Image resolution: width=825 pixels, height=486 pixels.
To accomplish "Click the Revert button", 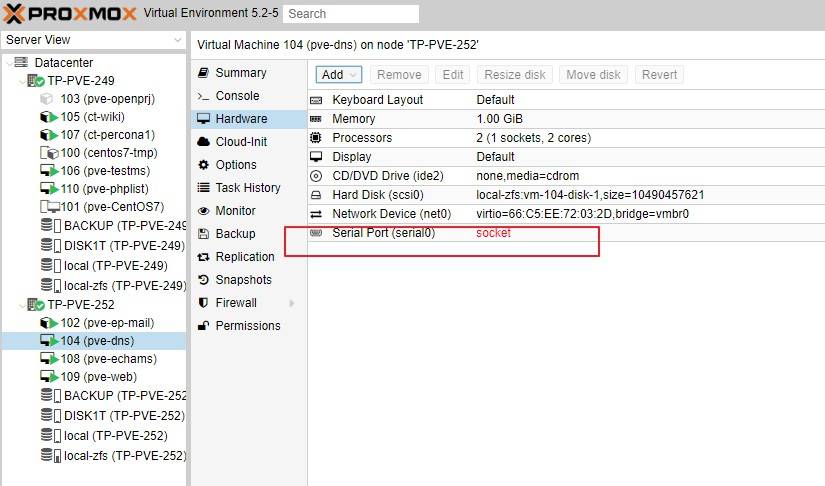I will (x=659, y=75).
